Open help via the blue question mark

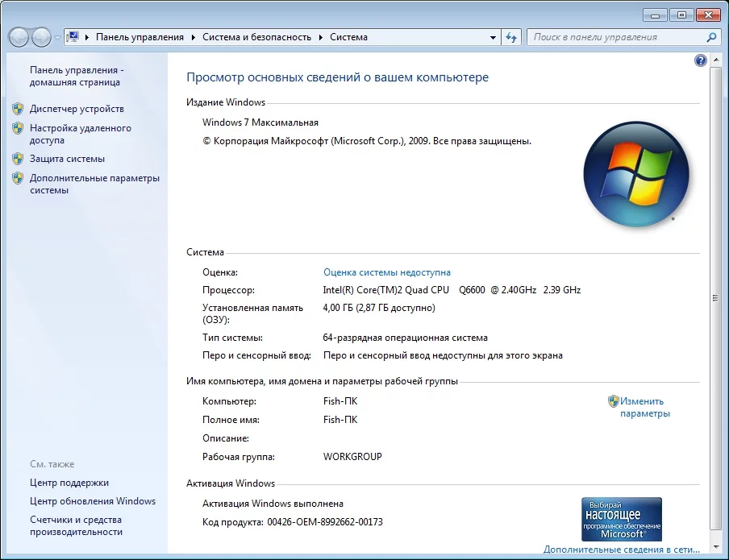tap(700, 60)
